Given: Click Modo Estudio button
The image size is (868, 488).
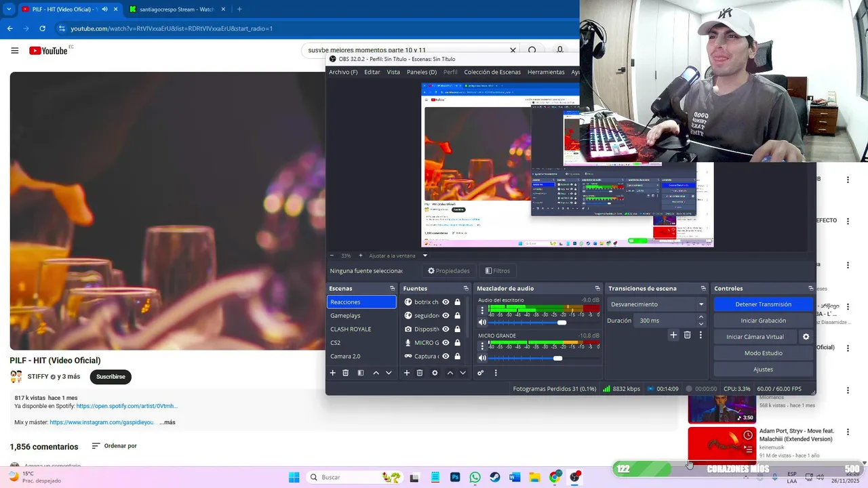Looking at the screenshot, I should [763, 353].
